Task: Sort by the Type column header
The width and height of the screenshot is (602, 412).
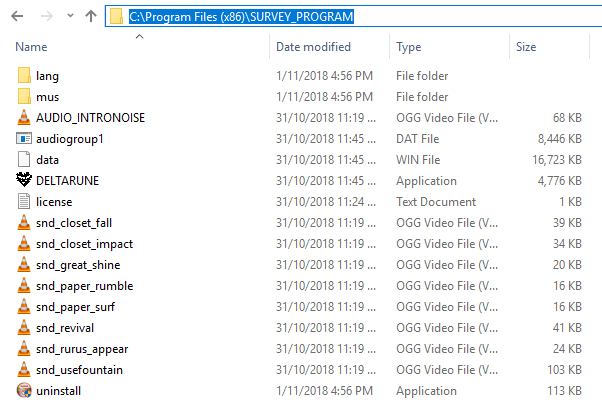Action: [408, 47]
